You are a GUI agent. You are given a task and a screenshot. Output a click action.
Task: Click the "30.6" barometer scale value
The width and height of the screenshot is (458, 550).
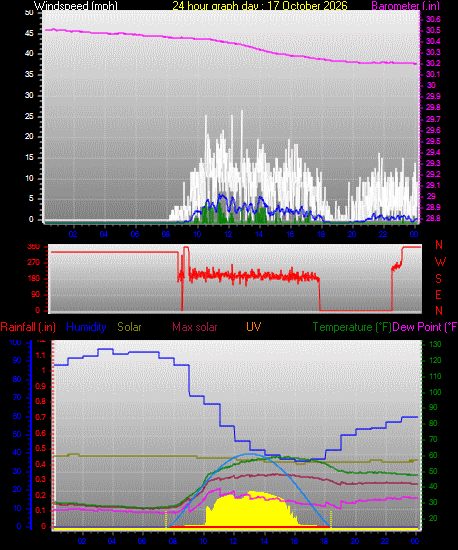[x=433, y=19]
